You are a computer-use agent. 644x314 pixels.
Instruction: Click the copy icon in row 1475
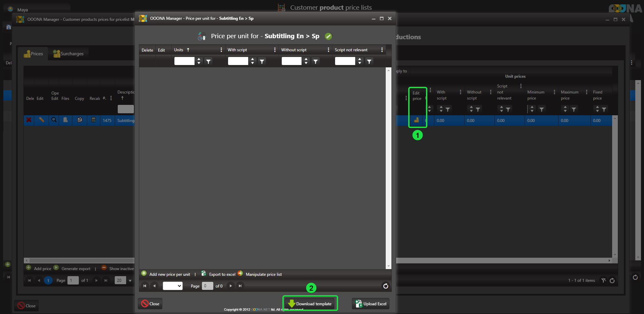[79, 120]
